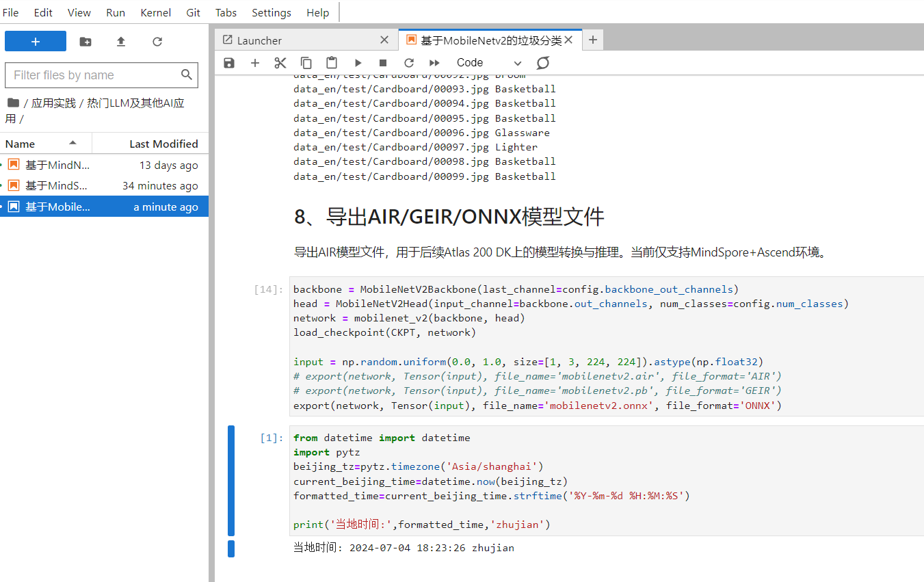Close the Launcher tab
This screenshot has width=924, height=582.
[x=385, y=40]
